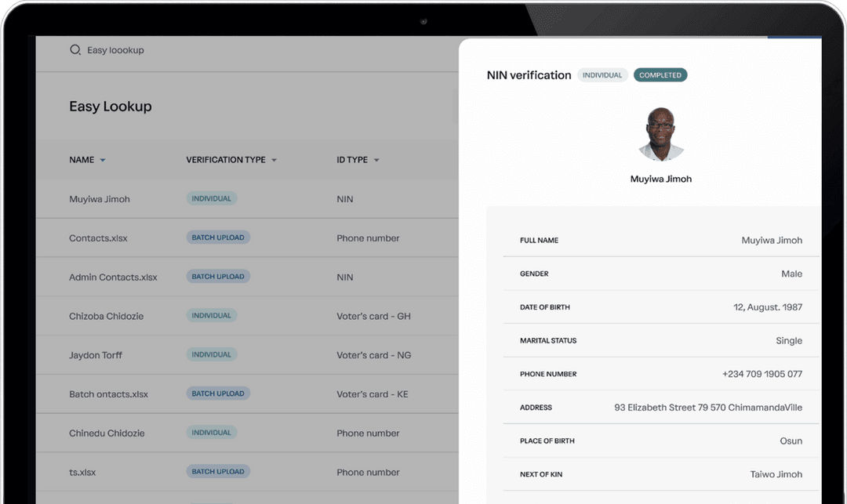Screen dimensions: 847x504
Task: Click the INDIVIDUAL badge beside NIN verification
Action: pyautogui.click(x=602, y=74)
